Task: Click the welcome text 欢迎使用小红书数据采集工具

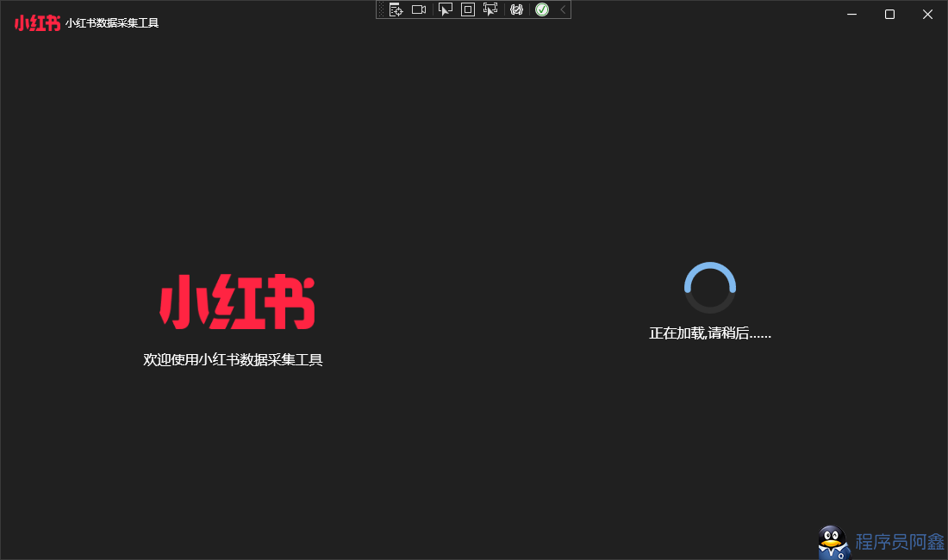Action: (x=233, y=359)
